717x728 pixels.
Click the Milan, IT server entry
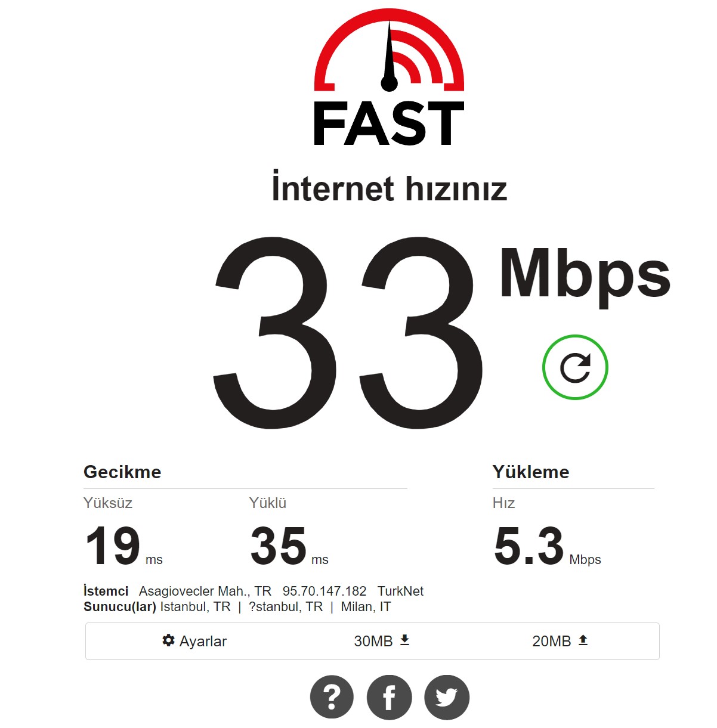pos(366,607)
